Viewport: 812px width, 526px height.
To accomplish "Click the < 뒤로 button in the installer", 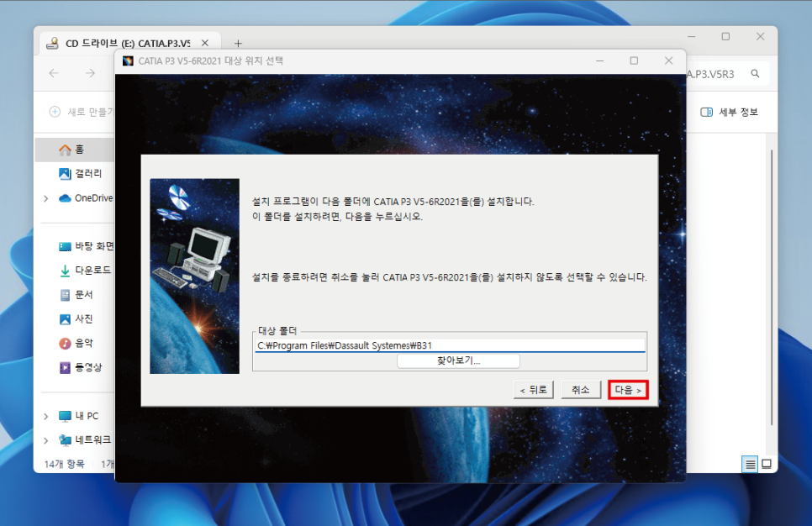I will (x=534, y=390).
